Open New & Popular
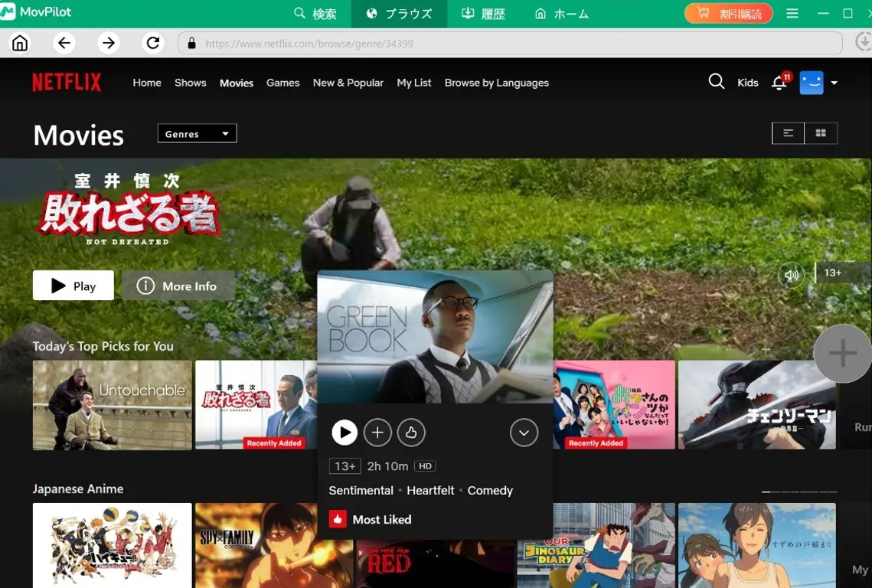872x588 pixels. coord(348,83)
